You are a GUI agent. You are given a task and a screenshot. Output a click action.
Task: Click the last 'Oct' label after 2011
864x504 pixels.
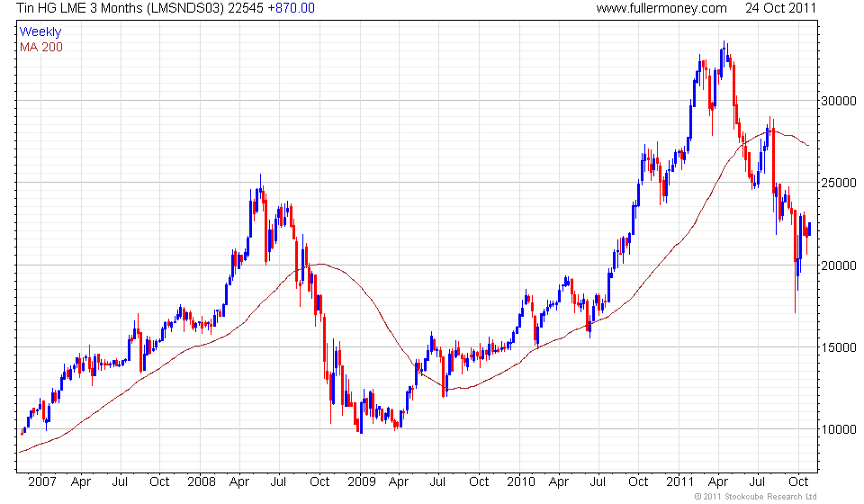(798, 482)
